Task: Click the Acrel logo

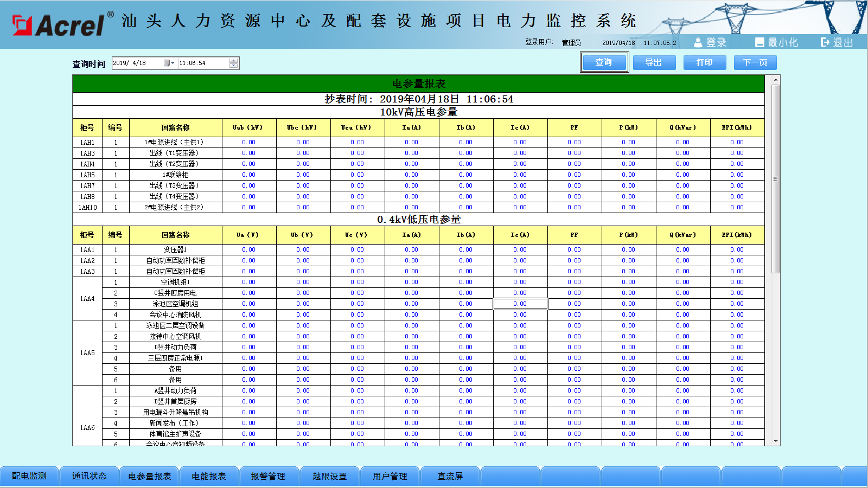Action: coord(58,24)
